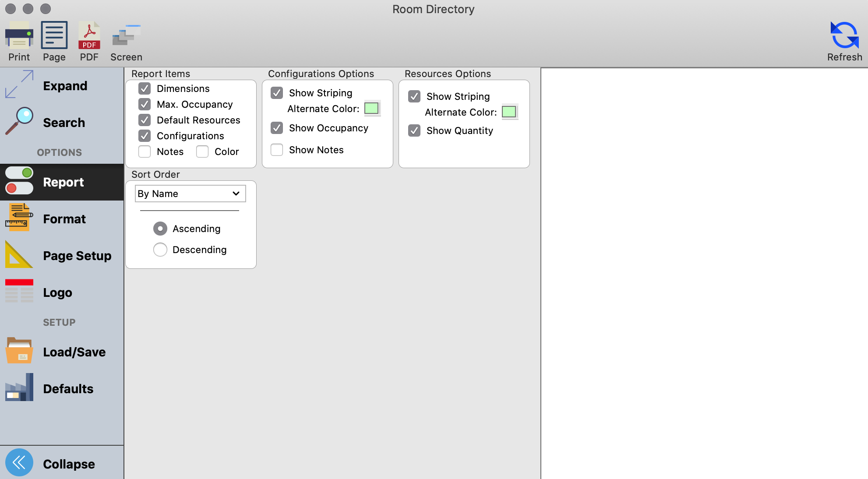Click the Collapse sidebar arrow icon

pyautogui.click(x=19, y=462)
